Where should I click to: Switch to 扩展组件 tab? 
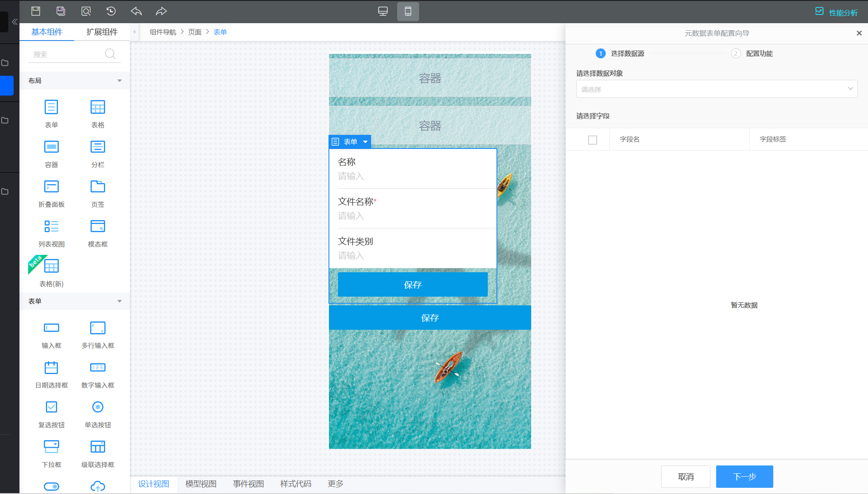pos(102,32)
